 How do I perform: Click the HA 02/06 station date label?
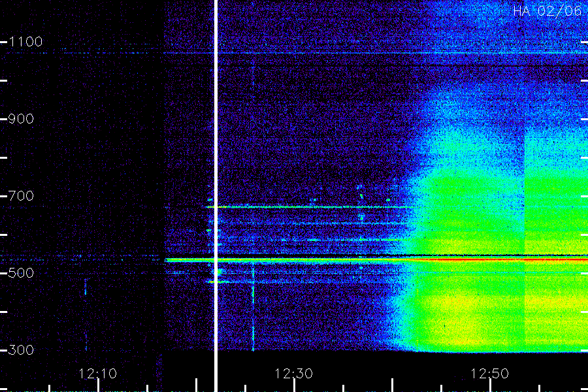(547, 11)
